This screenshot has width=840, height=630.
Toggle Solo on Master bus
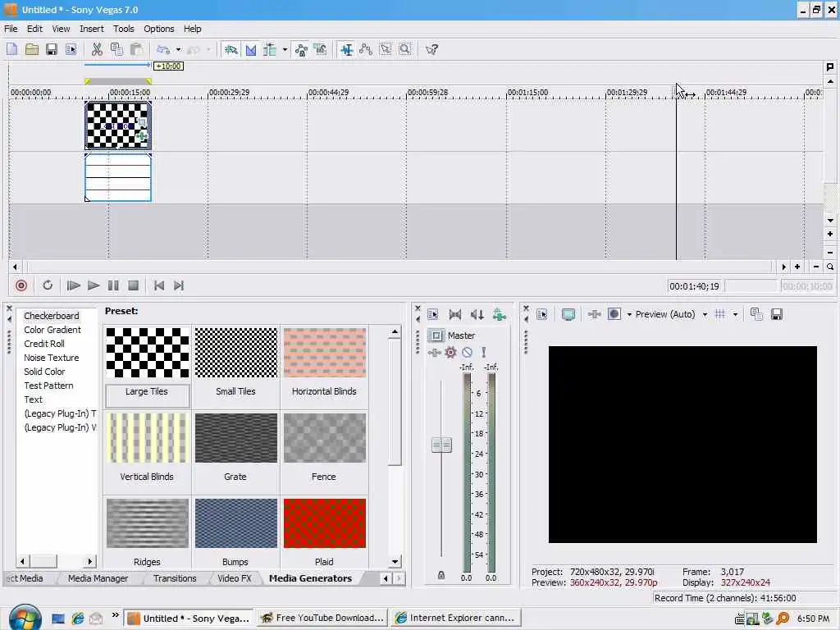483,352
